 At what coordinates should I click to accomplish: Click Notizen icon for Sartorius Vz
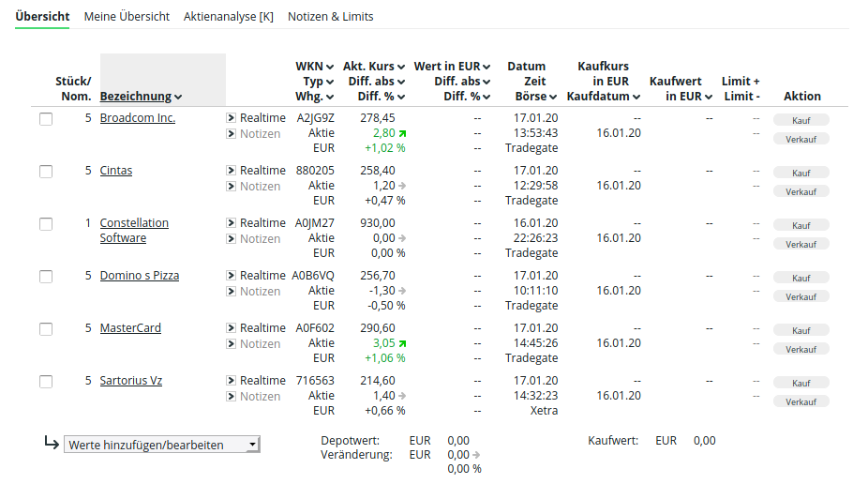pyautogui.click(x=231, y=397)
